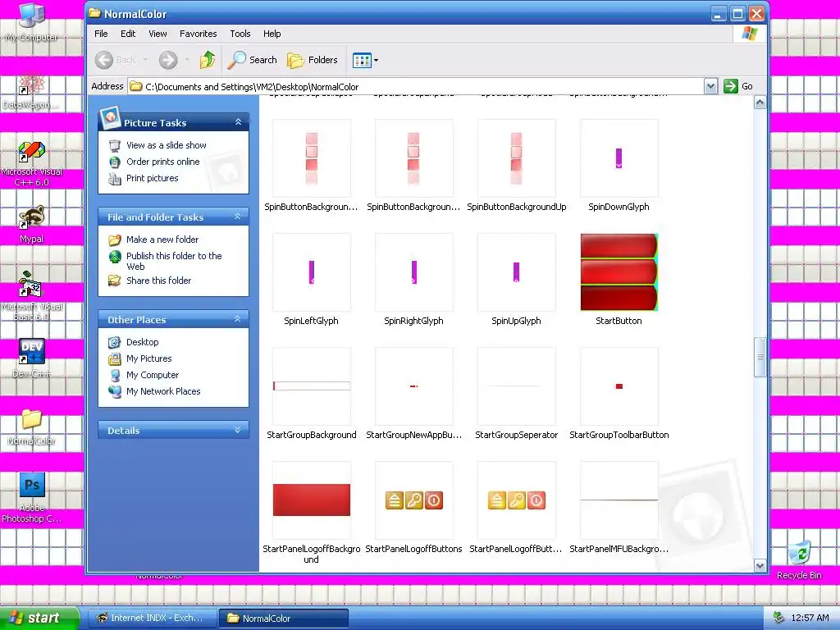The image size is (840, 630).
Task: Toggle the Folders pane
Action: (x=313, y=60)
